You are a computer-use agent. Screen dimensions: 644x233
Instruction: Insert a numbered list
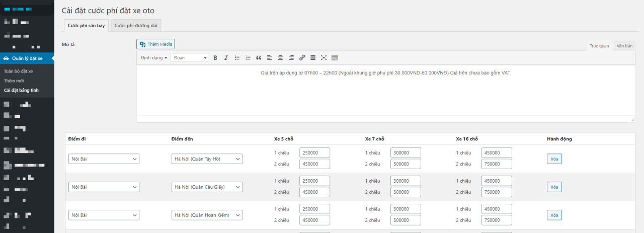point(248,58)
